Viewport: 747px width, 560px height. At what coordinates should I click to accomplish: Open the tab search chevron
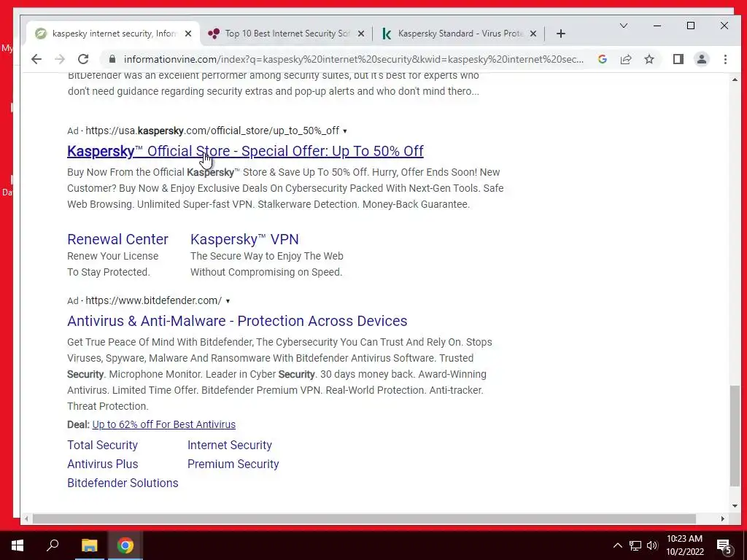[x=623, y=26]
